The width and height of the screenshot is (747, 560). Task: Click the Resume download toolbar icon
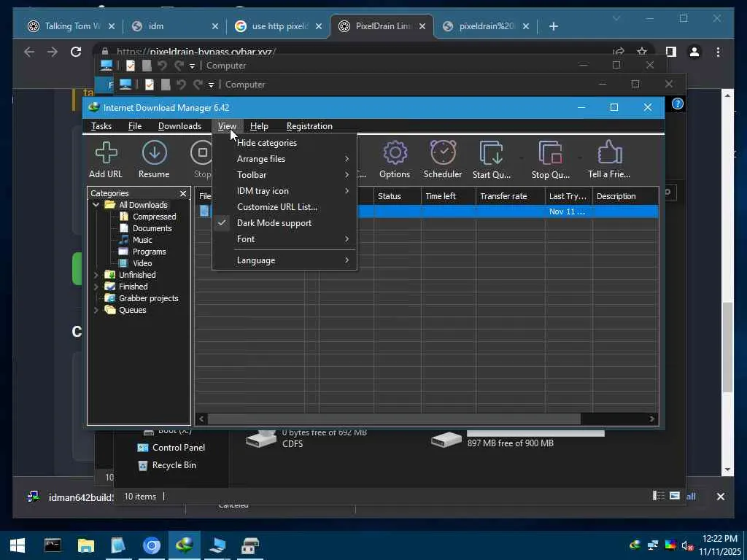154,160
